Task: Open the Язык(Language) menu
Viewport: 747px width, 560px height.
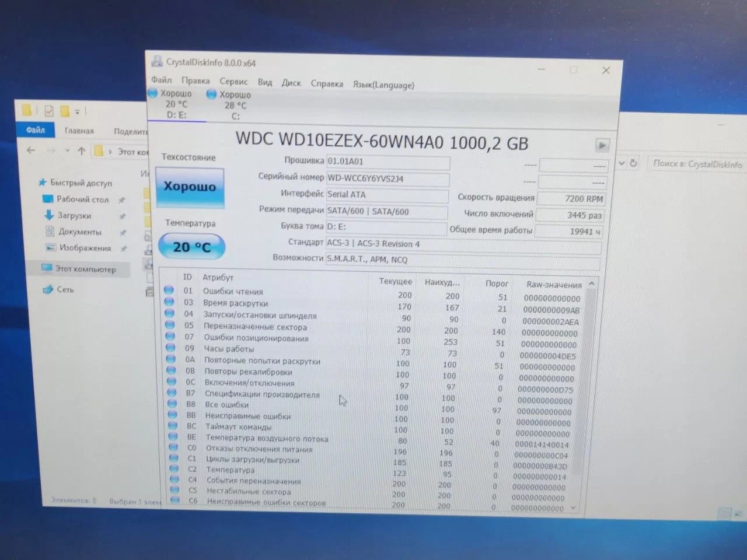Action: [383, 85]
